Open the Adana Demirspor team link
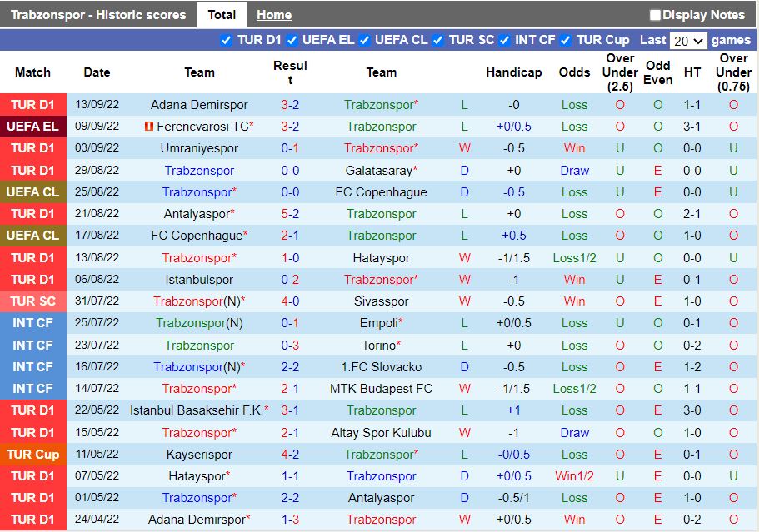This screenshot has height=532, width=759. (x=199, y=105)
